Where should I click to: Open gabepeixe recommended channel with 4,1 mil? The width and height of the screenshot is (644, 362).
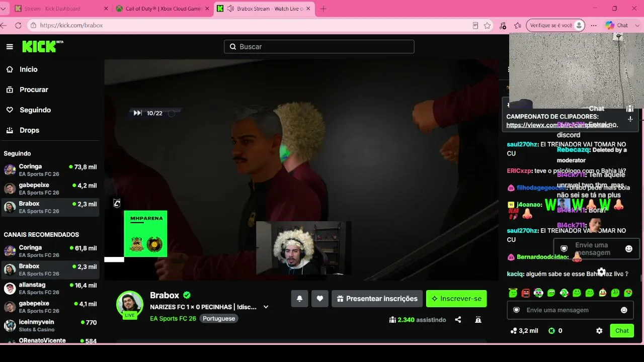[50, 307]
